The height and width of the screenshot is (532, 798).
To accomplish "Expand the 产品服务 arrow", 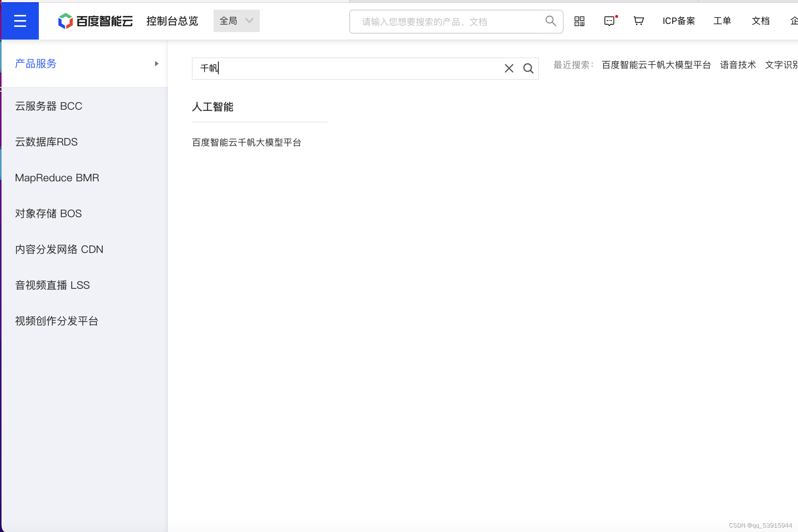I will pyautogui.click(x=157, y=64).
